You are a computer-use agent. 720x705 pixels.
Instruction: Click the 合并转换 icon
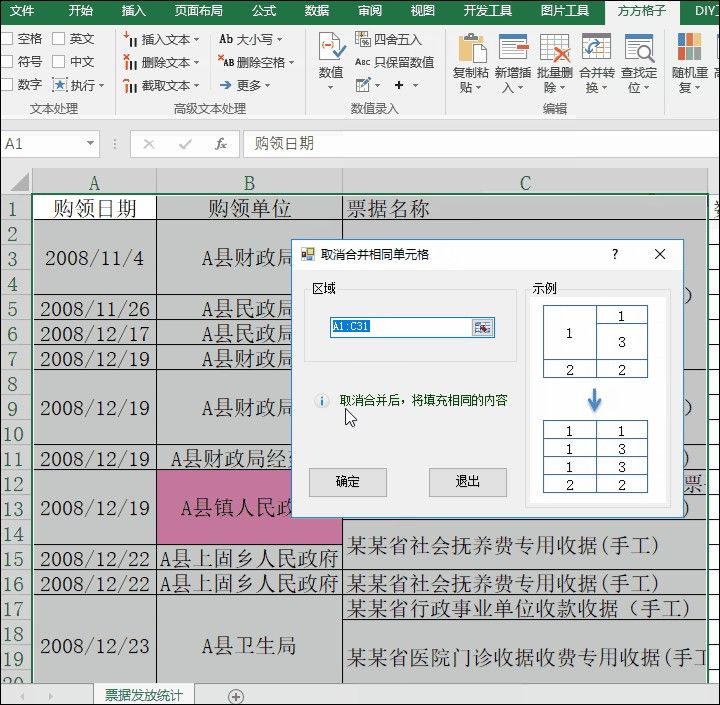pyautogui.click(x=596, y=47)
